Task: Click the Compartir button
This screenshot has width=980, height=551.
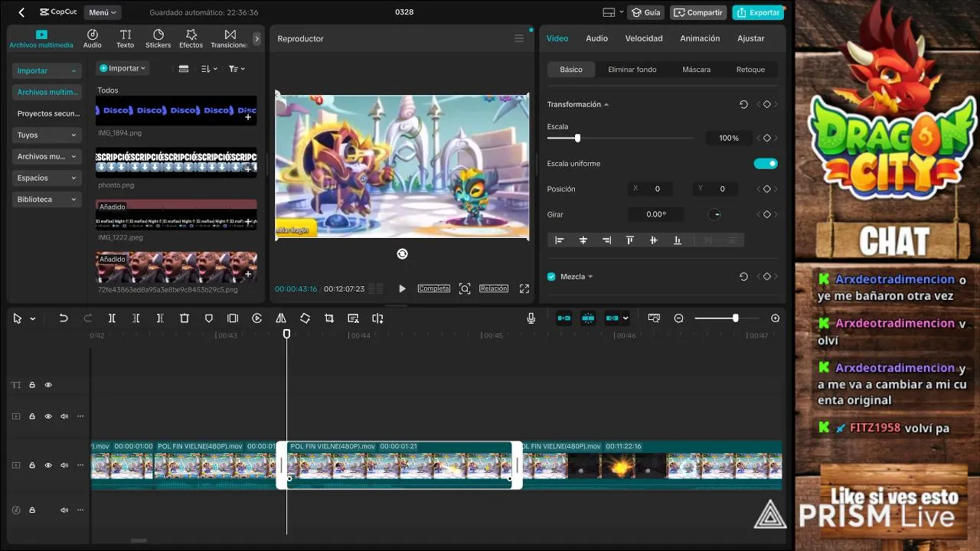Action: [x=698, y=12]
